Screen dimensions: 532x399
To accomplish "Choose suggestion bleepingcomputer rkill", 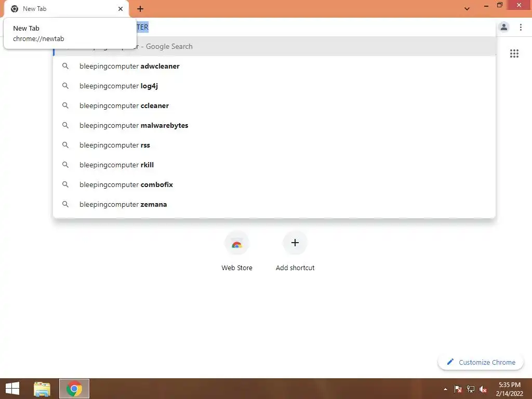I will coord(274,165).
